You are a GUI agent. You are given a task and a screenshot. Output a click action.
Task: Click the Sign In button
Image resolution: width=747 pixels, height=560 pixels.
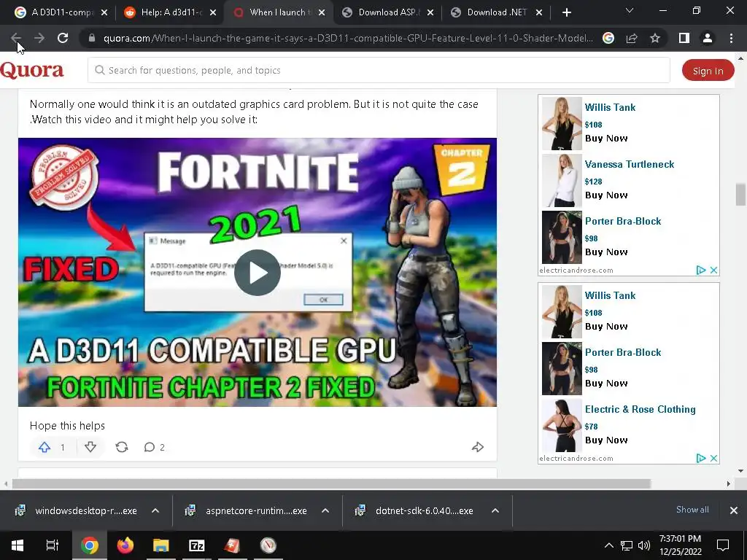(x=708, y=71)
